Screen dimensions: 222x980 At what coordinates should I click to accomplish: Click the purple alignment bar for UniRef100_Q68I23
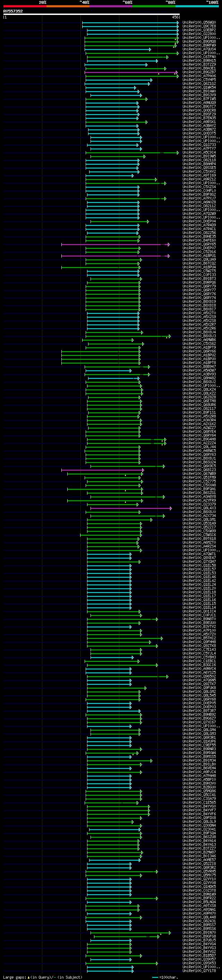103,470
